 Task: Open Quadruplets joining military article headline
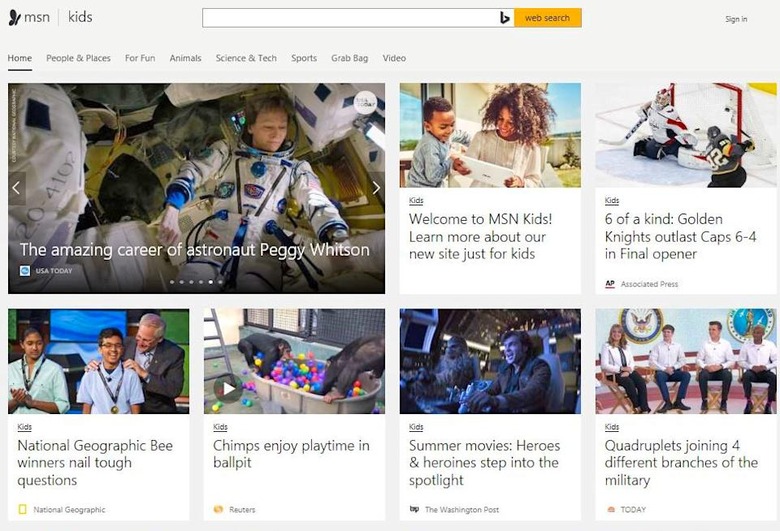681,463
